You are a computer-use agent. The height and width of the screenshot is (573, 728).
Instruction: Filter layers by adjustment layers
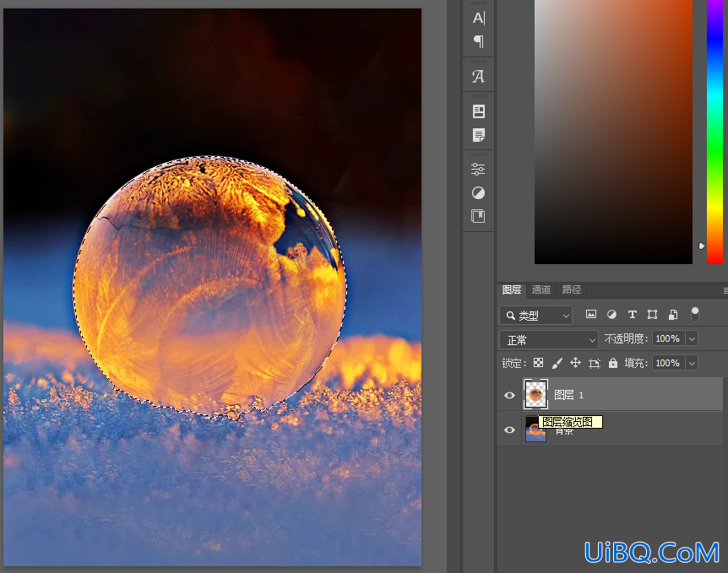point(611,315)
